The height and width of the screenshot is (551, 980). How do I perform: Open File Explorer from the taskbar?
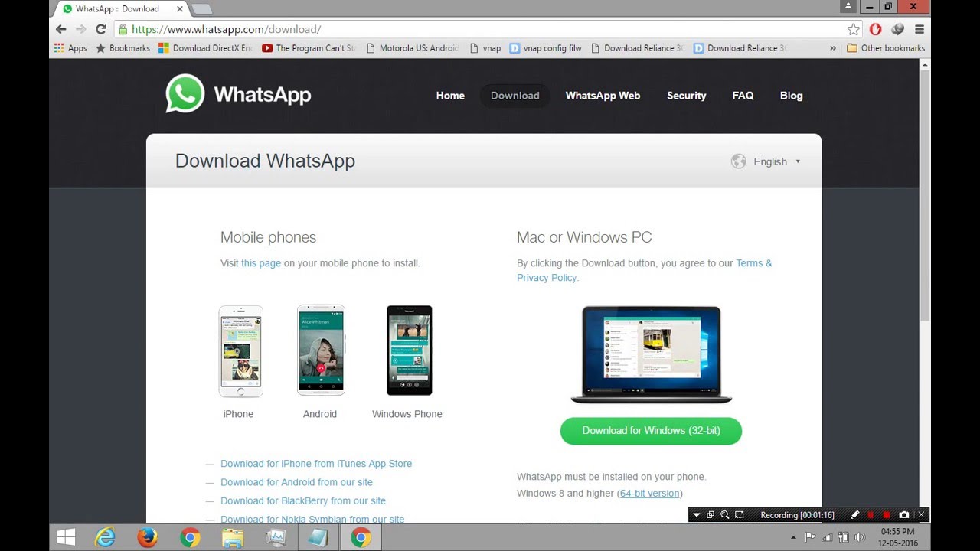pos(233,538)
